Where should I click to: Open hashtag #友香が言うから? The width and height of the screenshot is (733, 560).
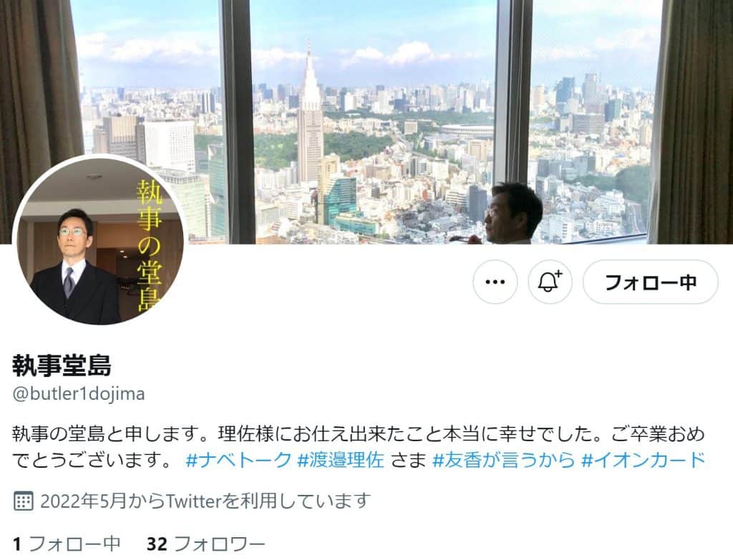(x=504, y=460)
